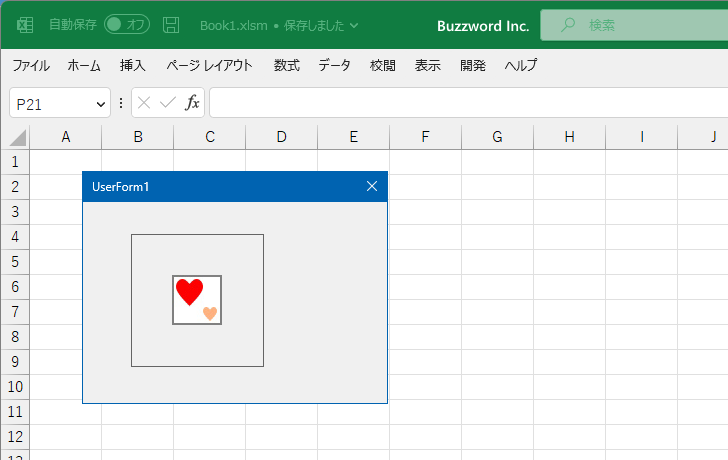Click the Excel app icon in title bar
728x460 pixels.
click(25, 25)
